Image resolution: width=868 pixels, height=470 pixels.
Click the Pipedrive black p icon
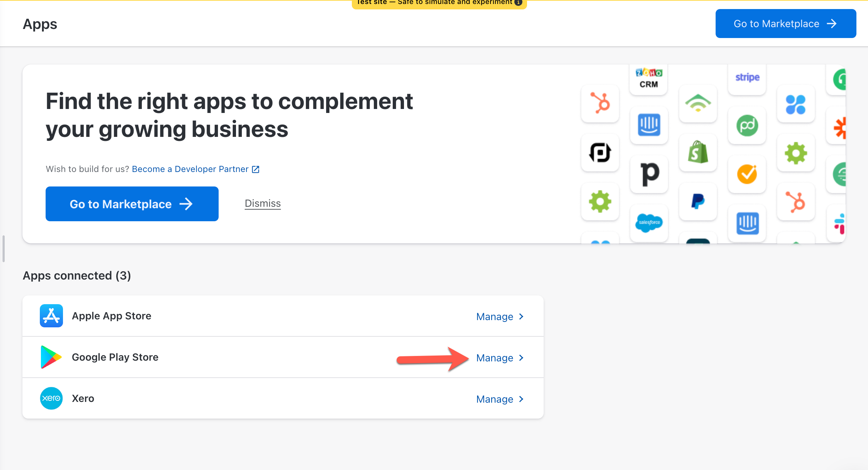click(649, 174)
